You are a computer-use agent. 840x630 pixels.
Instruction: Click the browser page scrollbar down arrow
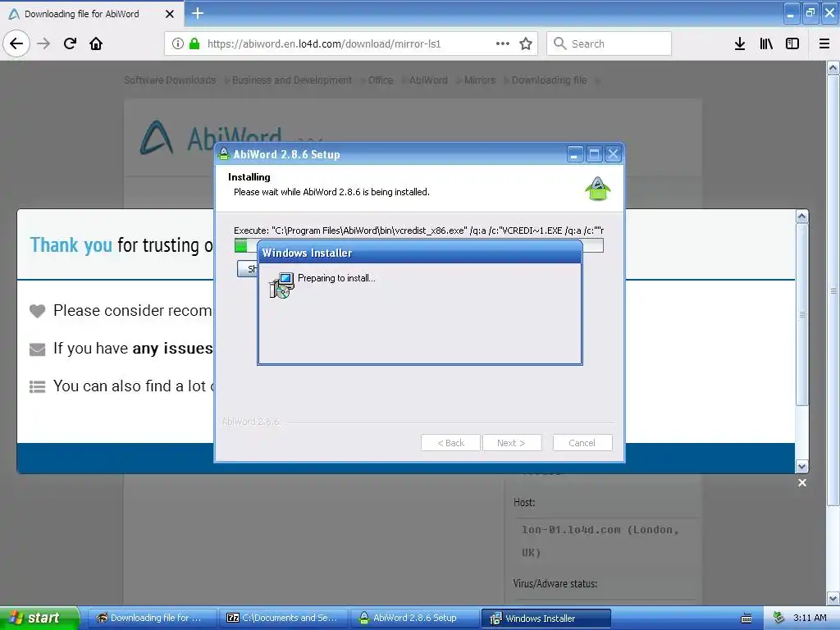pos(833,598)
